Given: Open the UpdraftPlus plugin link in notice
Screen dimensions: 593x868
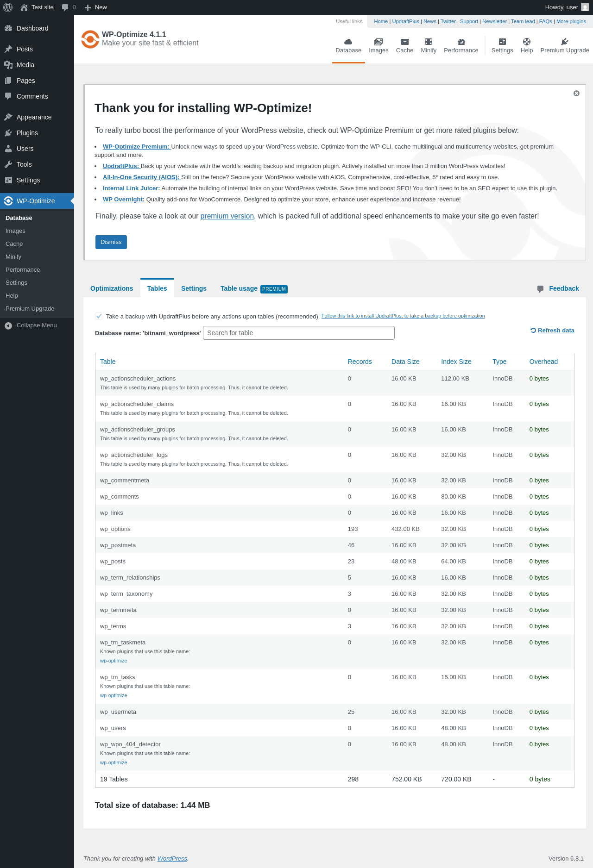Looking at the screenshot, I should 121,166.
